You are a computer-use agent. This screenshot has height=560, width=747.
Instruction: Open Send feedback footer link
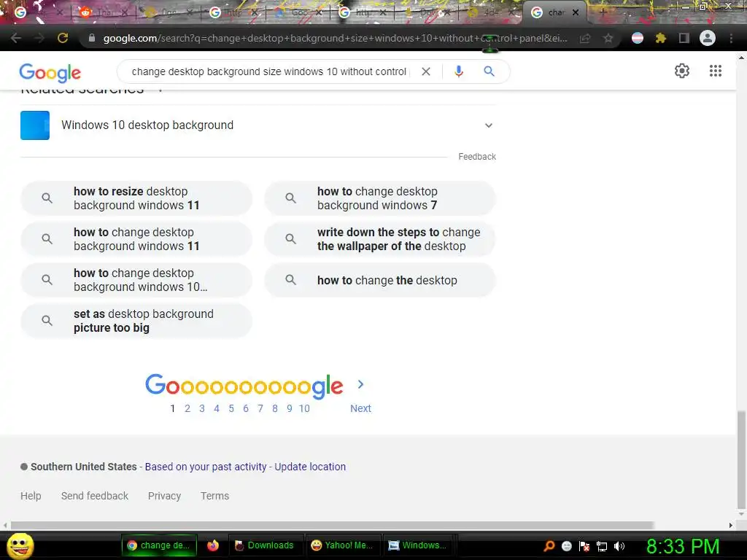pyautogui.click(x=95, y=496)
